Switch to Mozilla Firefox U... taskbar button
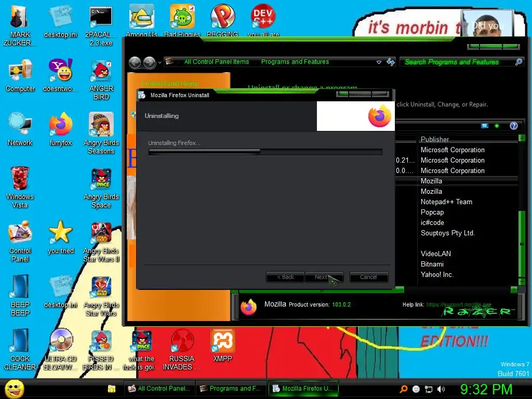 pyautogui.click(x=303, y=389)
